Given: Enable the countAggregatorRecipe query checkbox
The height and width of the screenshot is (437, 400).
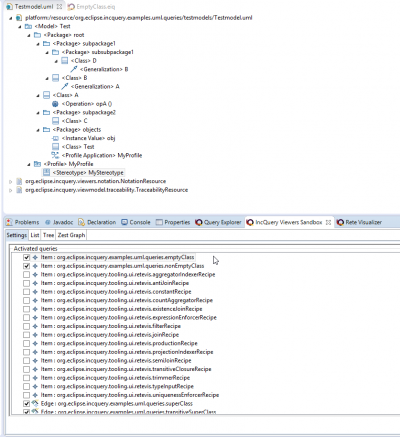Looking at the screenshot, I should [26, 301].
